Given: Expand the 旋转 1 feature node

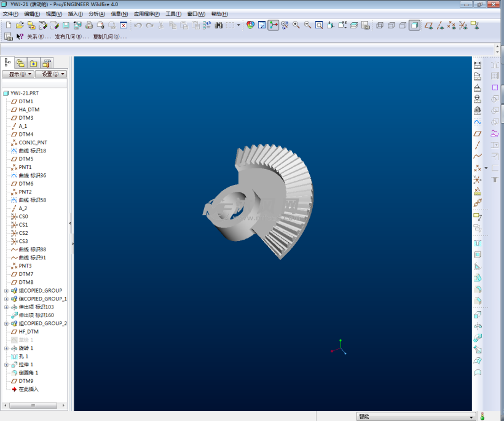Looking at the screenshot, I should click(x=6, y=348).
